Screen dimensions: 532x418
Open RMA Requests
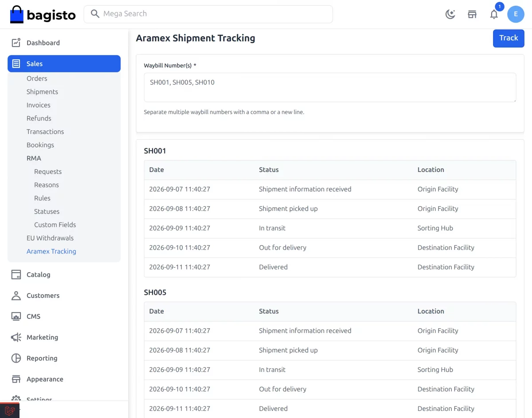point(48,172)
